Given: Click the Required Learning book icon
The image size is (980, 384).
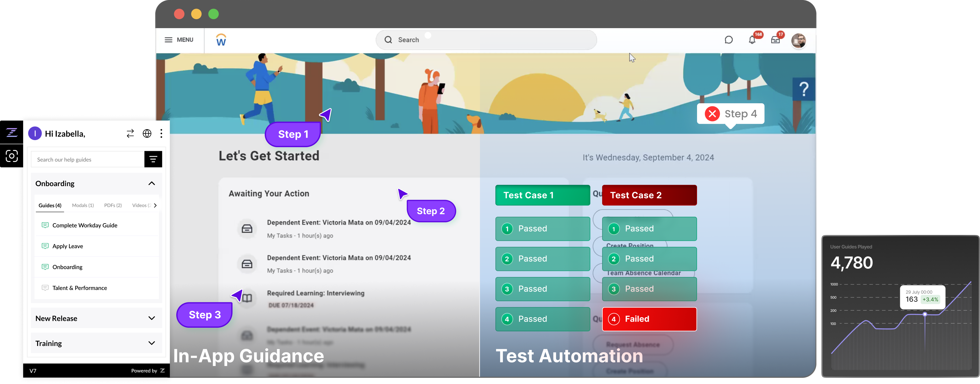Looking at the screenshot, I should pos(247,298).
